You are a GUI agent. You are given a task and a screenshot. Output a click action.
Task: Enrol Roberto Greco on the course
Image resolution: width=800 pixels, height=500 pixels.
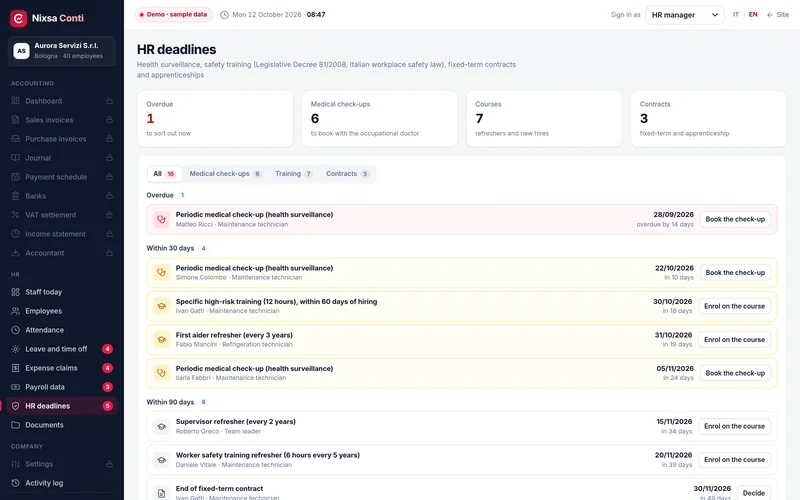click(734, 427)
